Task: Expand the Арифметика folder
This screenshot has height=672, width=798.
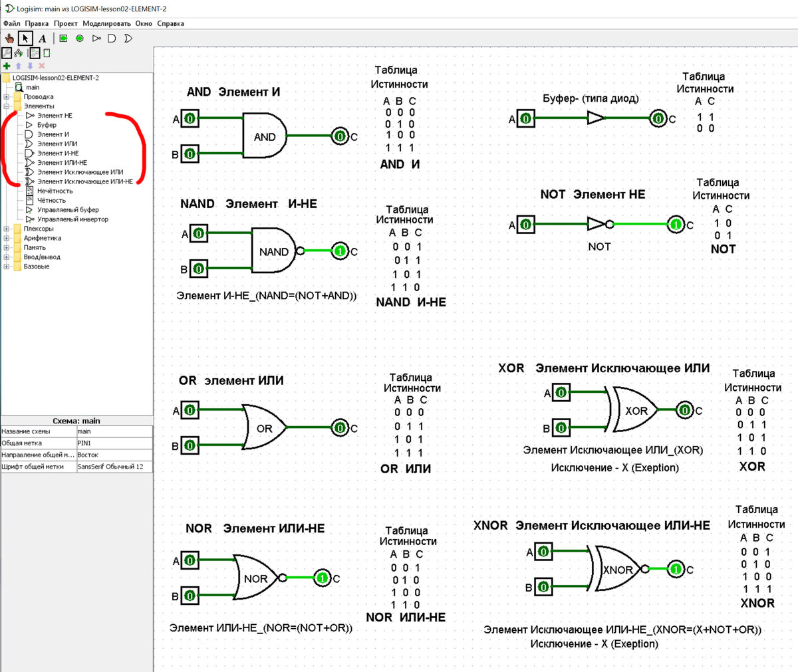Action: 6,238
